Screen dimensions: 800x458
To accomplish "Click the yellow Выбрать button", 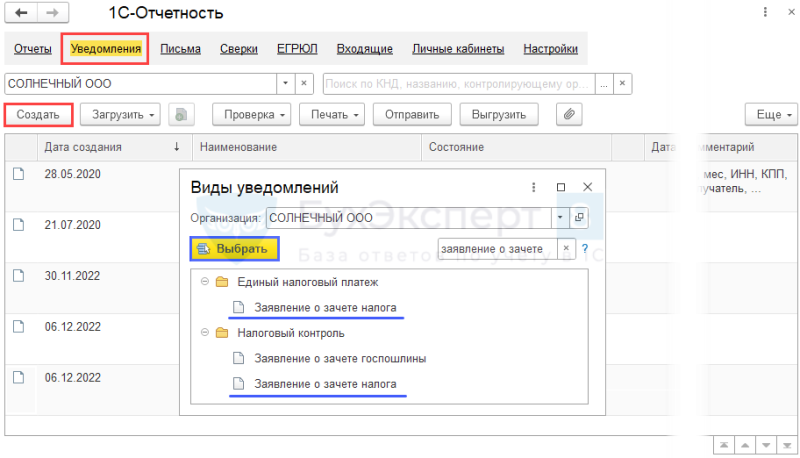I will click(x=235, y=249).
